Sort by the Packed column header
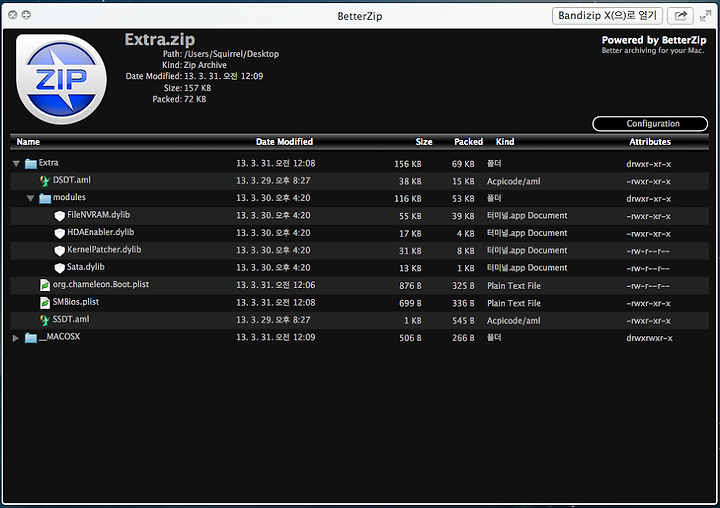Image resolution: width=720 pixels, height=508 pixels. point(468,142)
